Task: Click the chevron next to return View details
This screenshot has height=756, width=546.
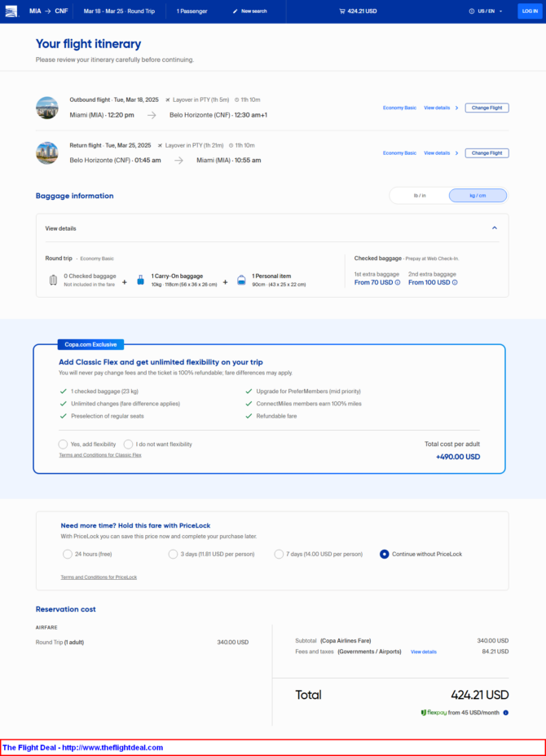Action: pyautogui.click(x=457, y=153)
